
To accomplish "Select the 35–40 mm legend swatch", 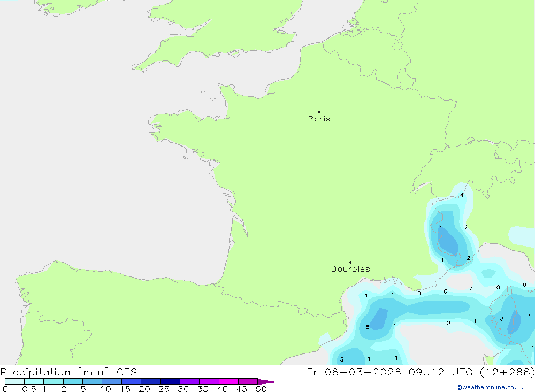I will [209, 381].
